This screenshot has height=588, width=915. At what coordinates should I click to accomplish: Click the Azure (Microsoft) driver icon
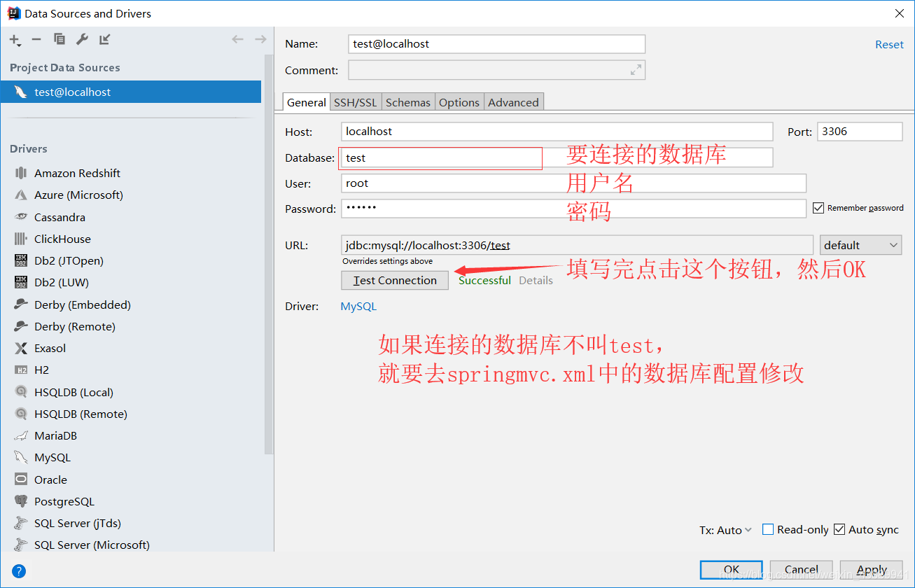tap(21, 195)
